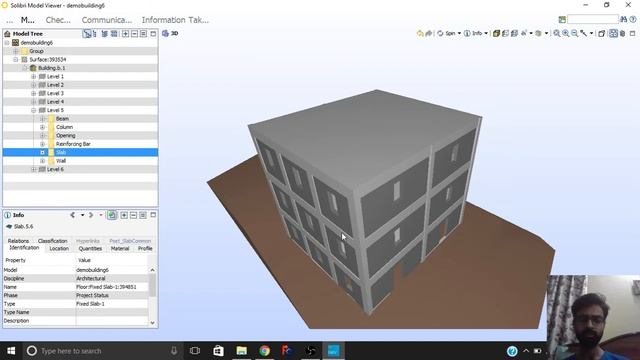Switch to the Material tab in Info panel
Screen dimensions: 640x360
pos(120,249)
